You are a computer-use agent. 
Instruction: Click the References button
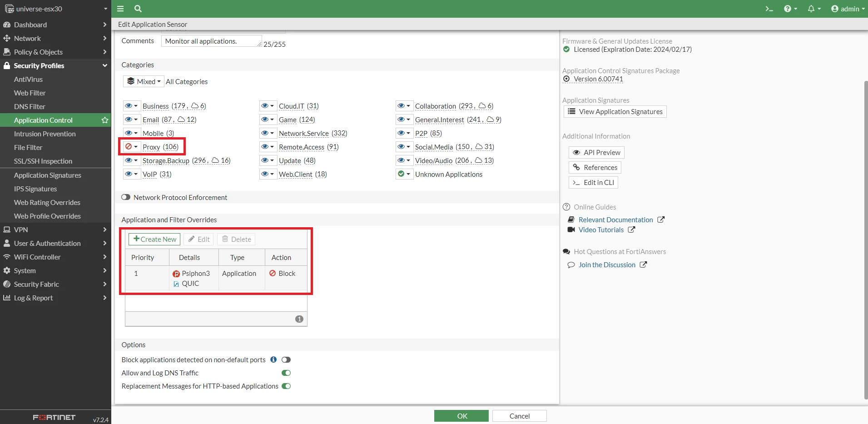pyautogui.click(x=595, y=167)
